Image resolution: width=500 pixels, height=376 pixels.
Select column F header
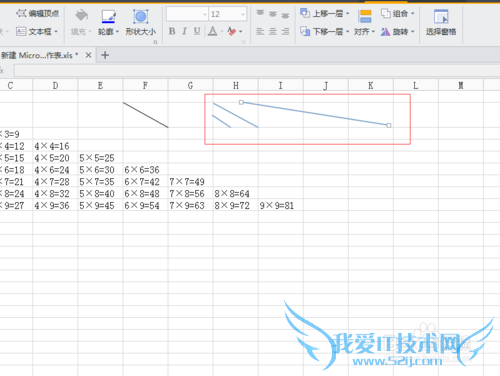pos(145,85)
